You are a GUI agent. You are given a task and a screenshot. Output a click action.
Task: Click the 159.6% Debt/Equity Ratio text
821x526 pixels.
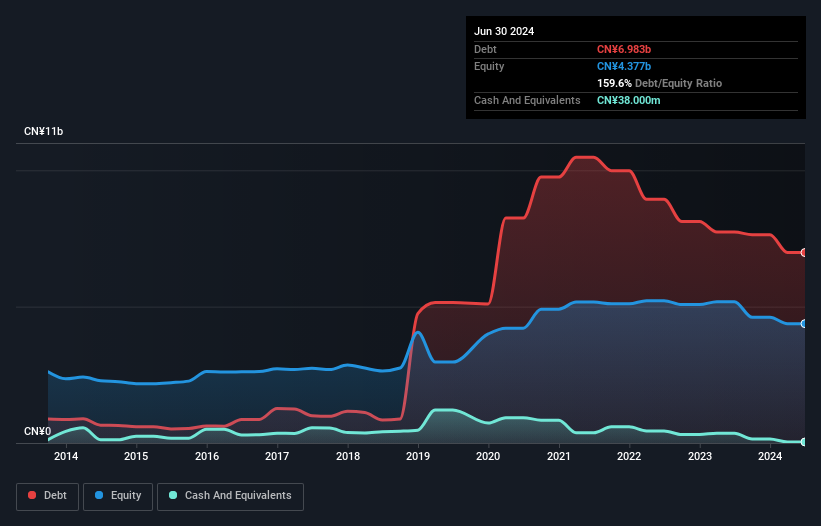(659, 83)
